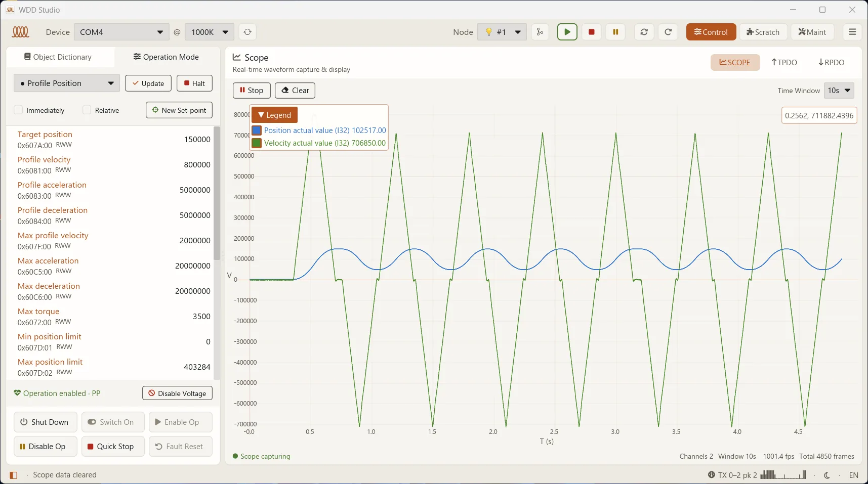This screenshot has height=484, width=868.
Task: Click the refresh icon next to baud rate
Action: pos(247,32)
